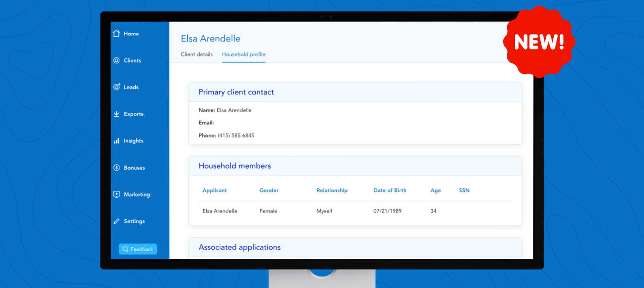
Task: Select the Leads target icon
Action: pyautogui.click(x=116, y=87)
